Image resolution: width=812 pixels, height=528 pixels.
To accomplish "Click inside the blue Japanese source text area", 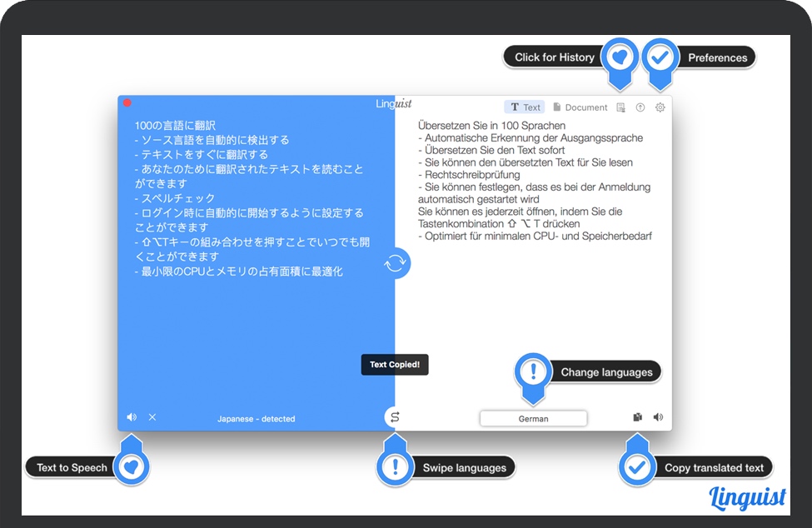I will tap(250, 333).
